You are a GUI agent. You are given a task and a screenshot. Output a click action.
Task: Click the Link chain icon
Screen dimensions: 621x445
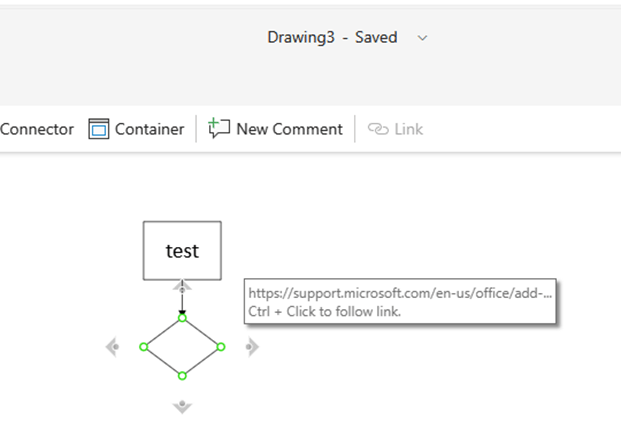pyautogui.click(x=378, y=129)
